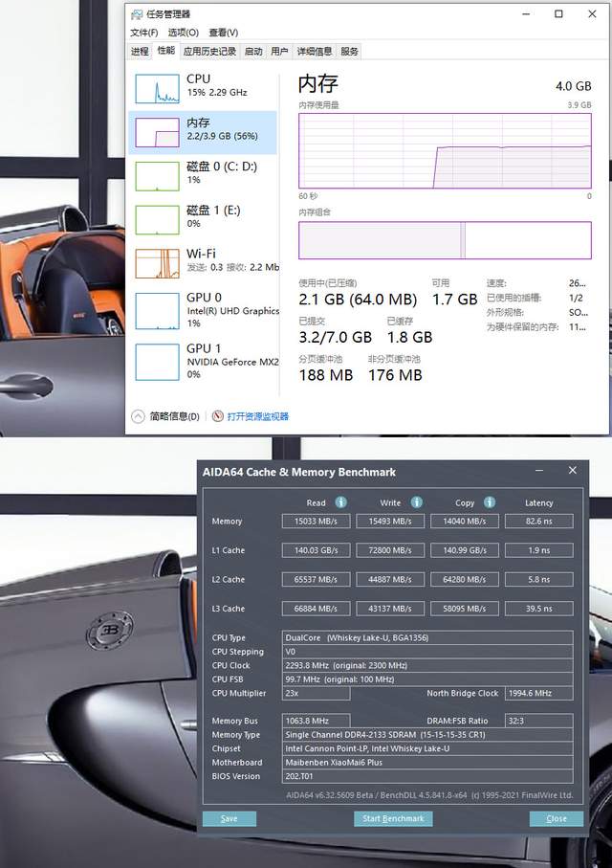Switch to the 详细信息 tab

pyautogui.click(x=315, y=52)
